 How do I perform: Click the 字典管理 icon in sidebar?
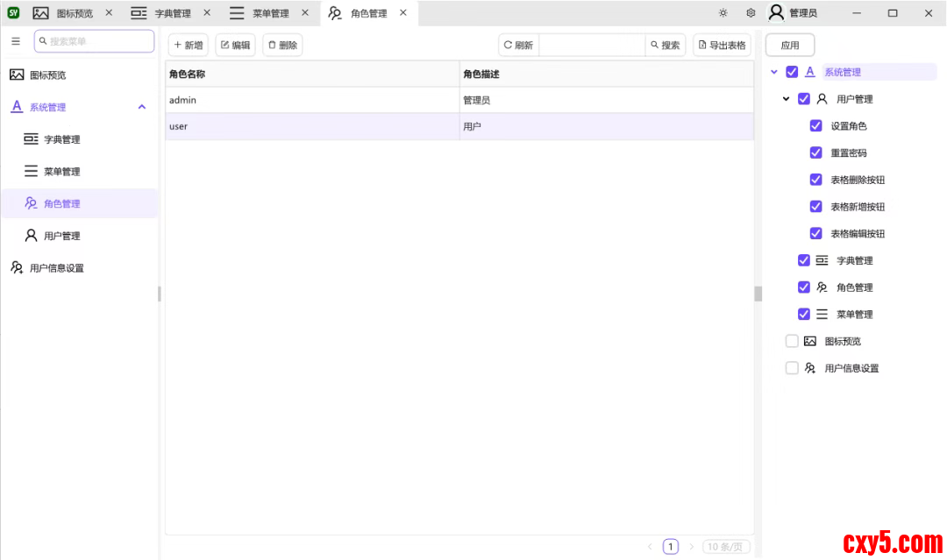coord(31,139)
